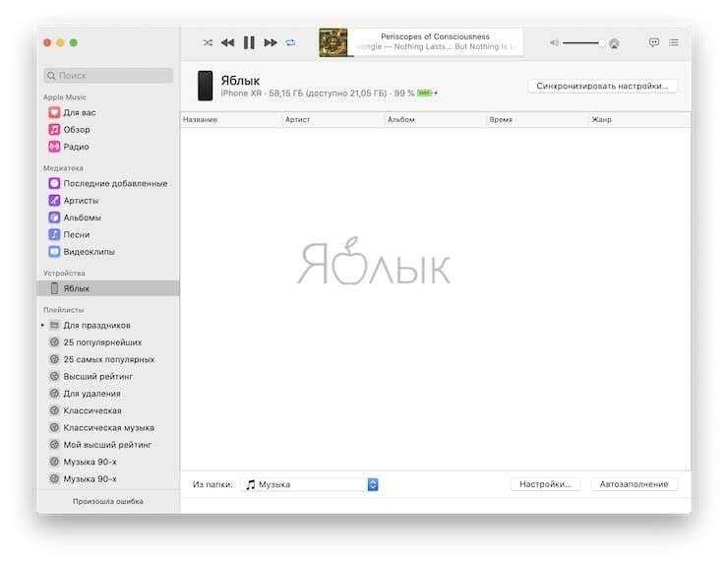Click the speaker volume icon

click(x=554, y=42)
